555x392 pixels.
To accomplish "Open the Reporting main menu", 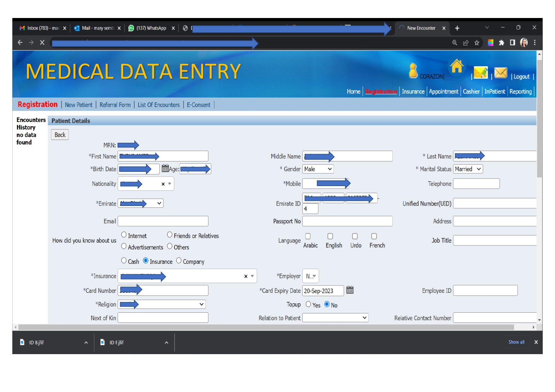I will 521,92.
